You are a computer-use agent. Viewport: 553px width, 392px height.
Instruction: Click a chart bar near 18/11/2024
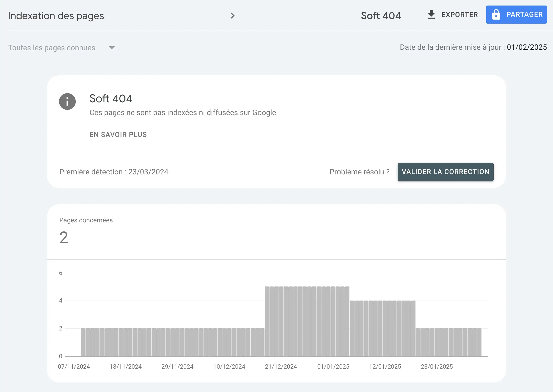pyautogui.click(x=126, y=342)
